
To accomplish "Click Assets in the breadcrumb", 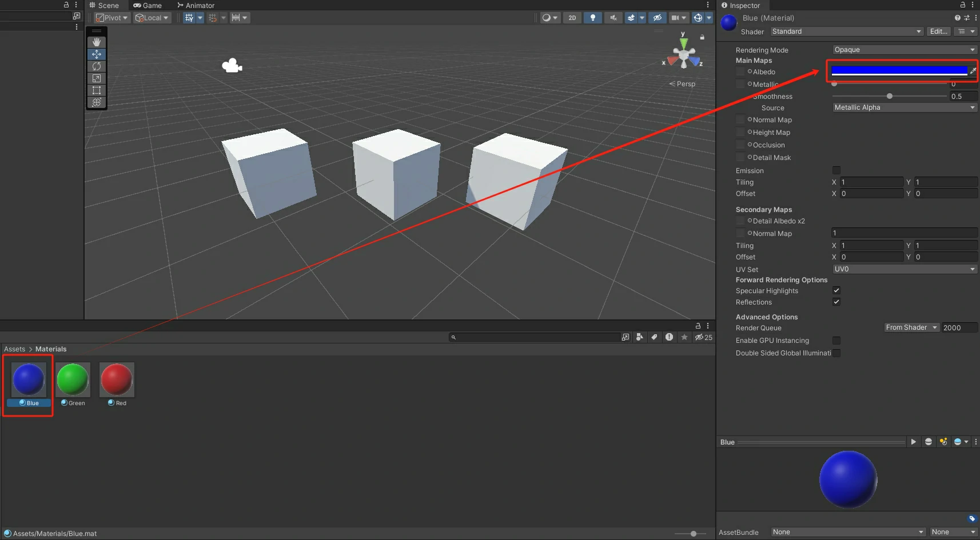I will [x=14, y=349].
